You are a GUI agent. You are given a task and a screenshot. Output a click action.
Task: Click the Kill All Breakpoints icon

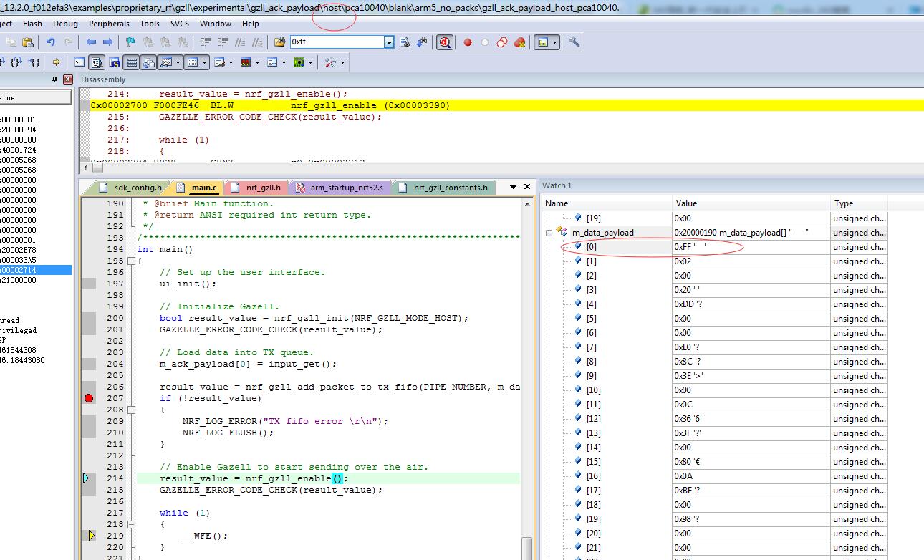pos(519,42)
